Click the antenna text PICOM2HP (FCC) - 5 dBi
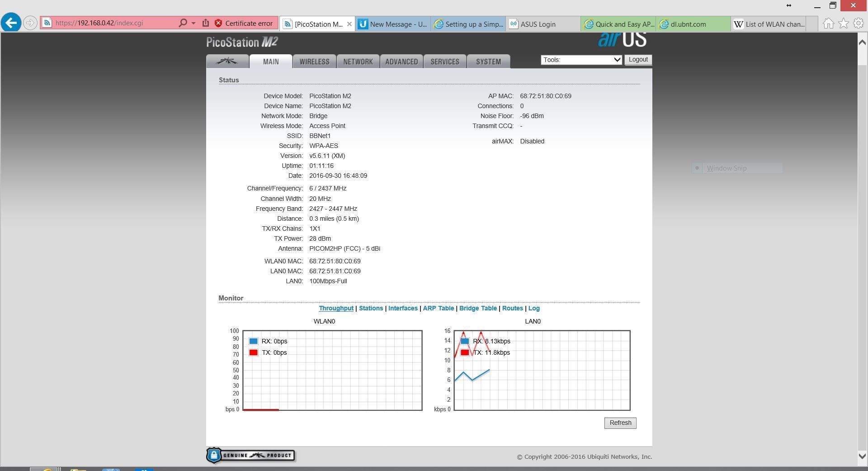The height and width of the screenshot is (471, 868). 345,248
